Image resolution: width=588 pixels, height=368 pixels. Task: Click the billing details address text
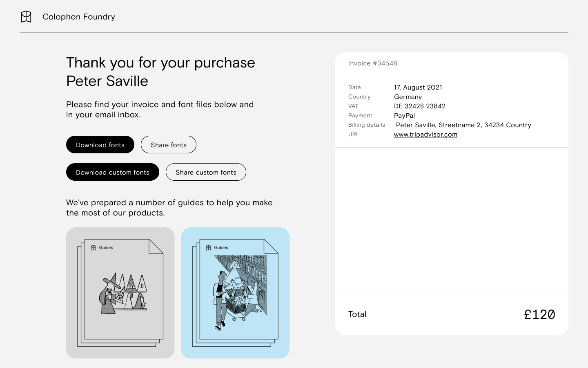(x=463, y=125)
